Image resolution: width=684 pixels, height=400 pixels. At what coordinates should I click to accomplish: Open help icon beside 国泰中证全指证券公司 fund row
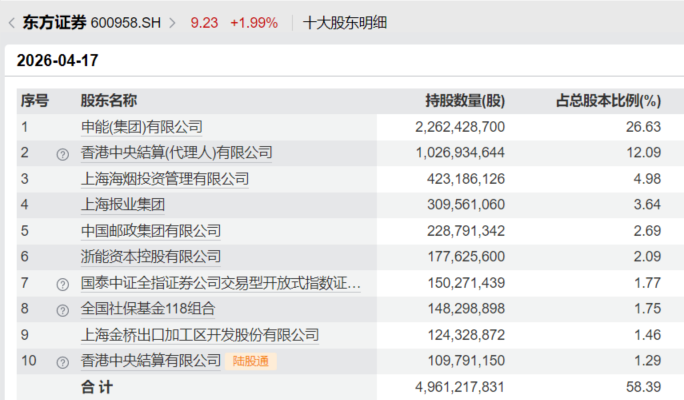(62, 284)
